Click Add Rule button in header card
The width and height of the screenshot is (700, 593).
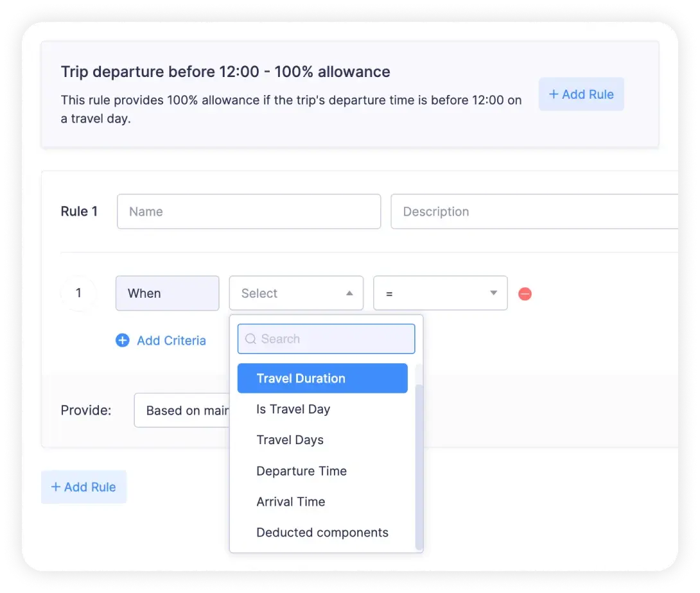click(x=581, y=94)
